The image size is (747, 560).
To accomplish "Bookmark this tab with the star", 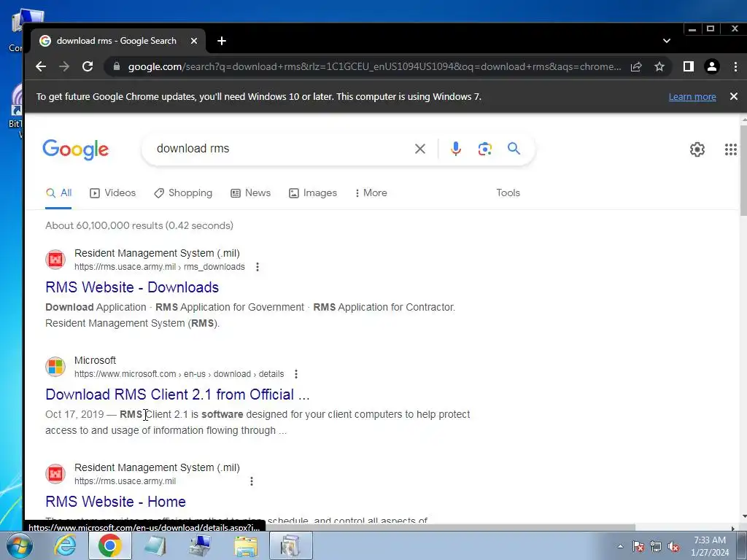I will pyautogui.click(x=659, y=66).
